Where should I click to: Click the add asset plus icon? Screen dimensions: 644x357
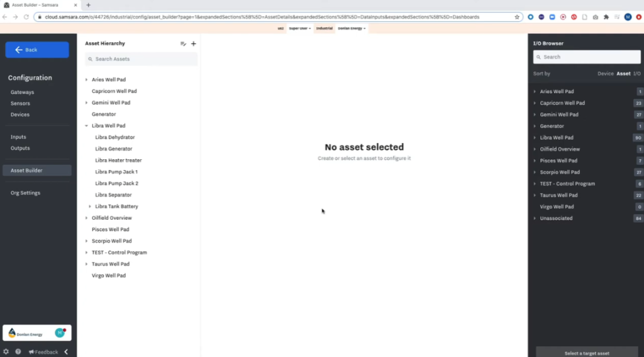[x=194, y=43]
